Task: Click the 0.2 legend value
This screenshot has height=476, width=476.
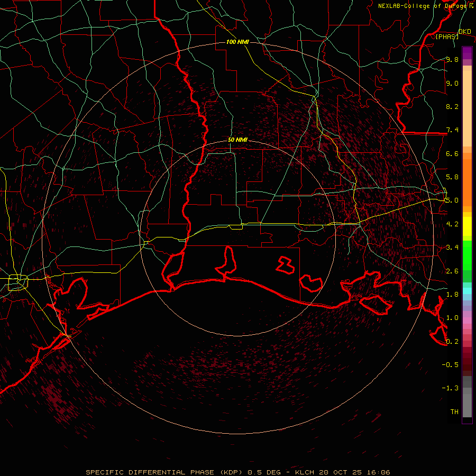Action: [452, 341]
